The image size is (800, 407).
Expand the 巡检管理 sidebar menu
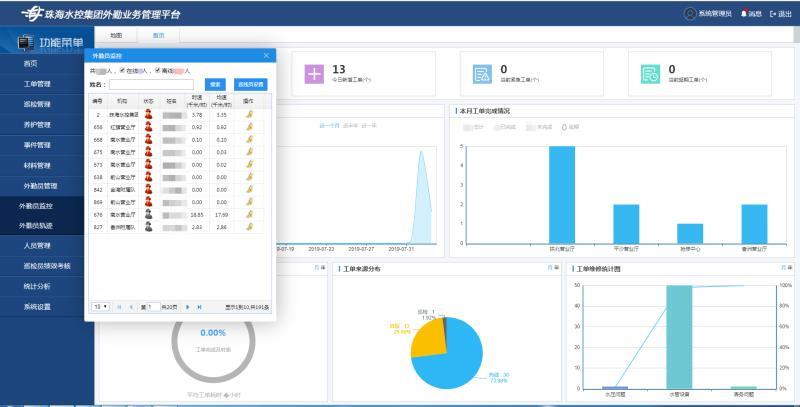click(x=37, y=104)
